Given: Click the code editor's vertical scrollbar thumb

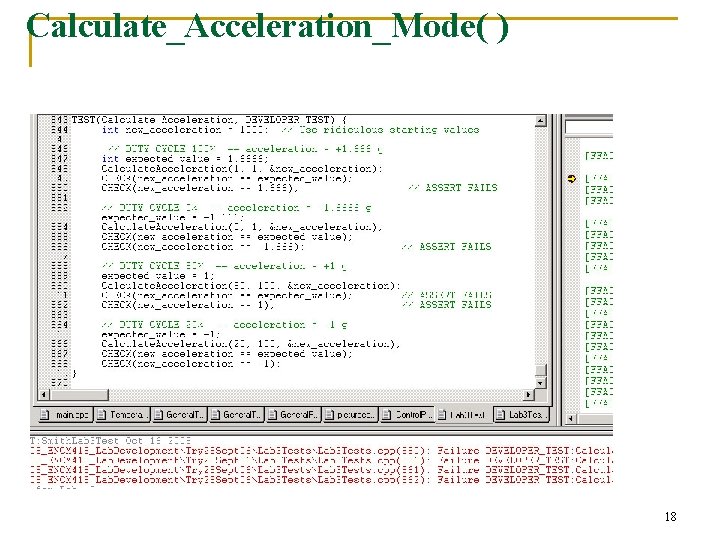Looking at the screenshot, I should [x=541, y=370].
